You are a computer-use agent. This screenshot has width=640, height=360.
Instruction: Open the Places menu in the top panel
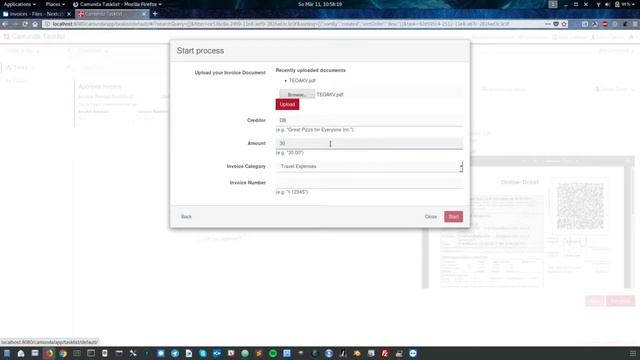point(55,4)
